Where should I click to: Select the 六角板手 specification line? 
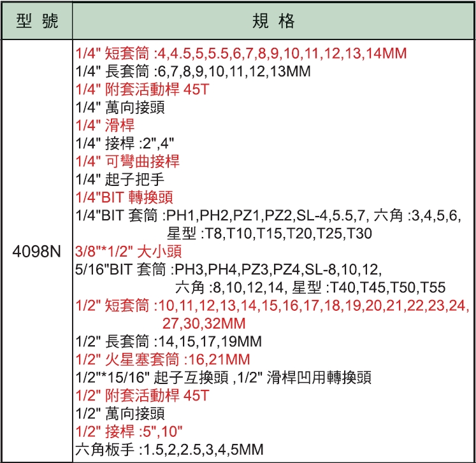[x=169, y=449]
